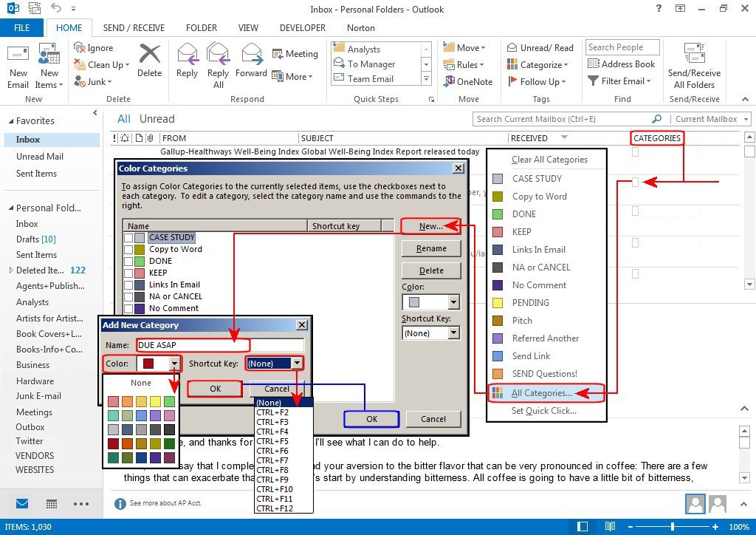
Task: Switch to Calendar view in bottom navigation
Action: pyautogui.click(x=52, y=504)
